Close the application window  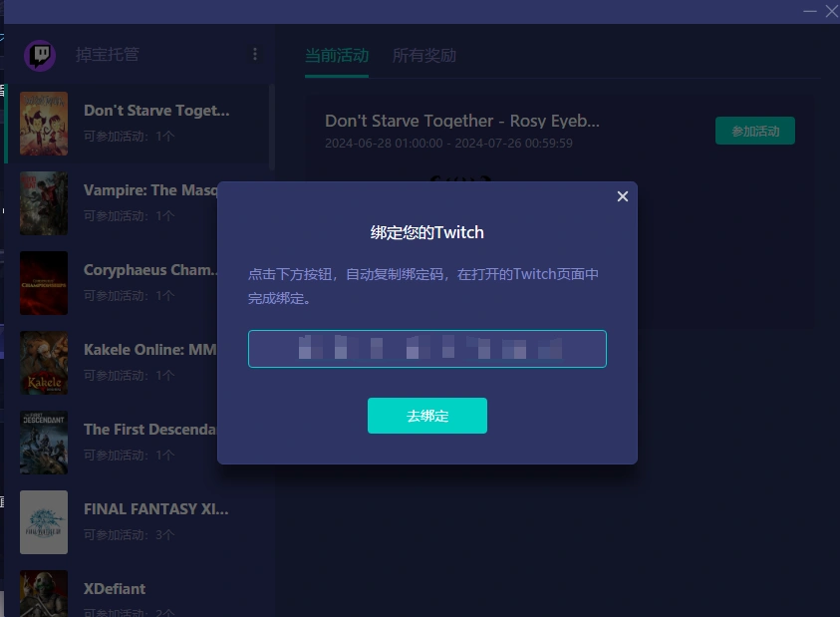(x=832, y=11)
